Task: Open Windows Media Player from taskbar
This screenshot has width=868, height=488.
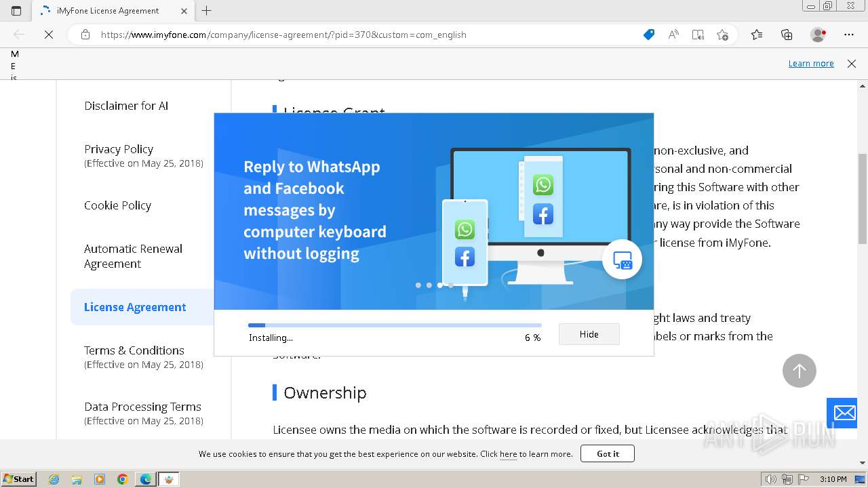Action: coord(100,479)
